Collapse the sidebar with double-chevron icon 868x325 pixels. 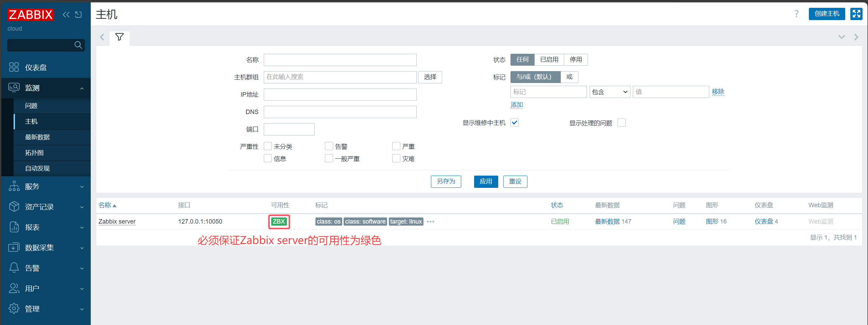point(66,15)
